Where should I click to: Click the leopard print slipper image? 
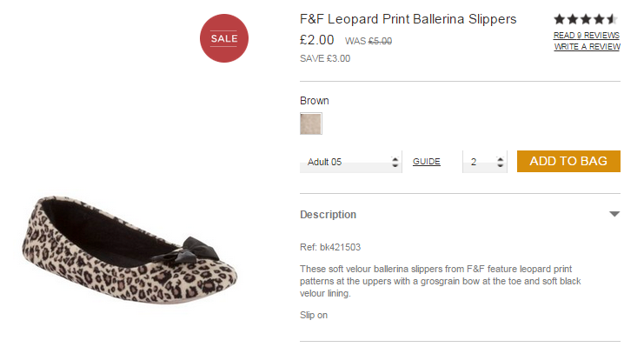click(129, 250)
